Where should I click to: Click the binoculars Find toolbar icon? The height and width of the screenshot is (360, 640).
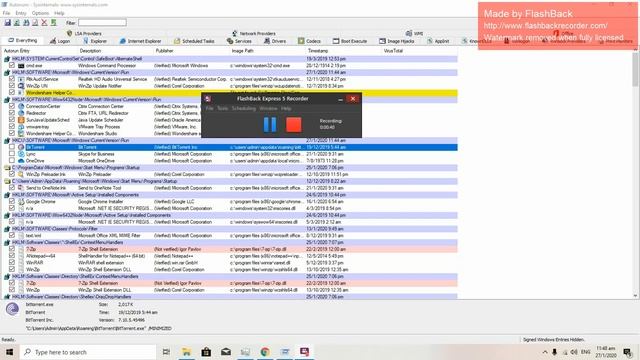click(26, 23)
